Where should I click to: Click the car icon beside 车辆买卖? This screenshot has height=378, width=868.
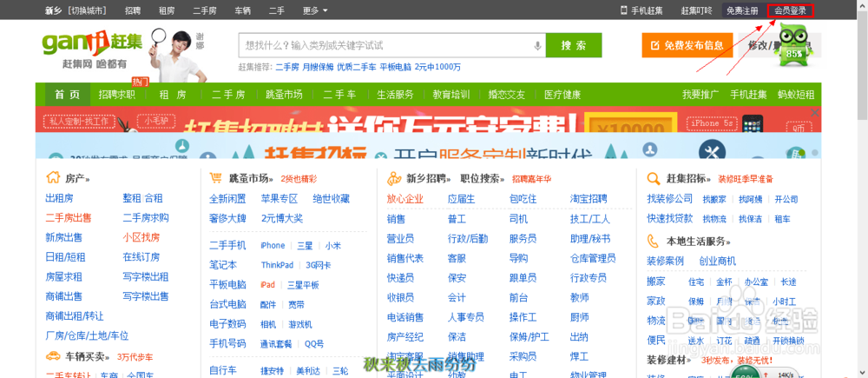point(53,355)
